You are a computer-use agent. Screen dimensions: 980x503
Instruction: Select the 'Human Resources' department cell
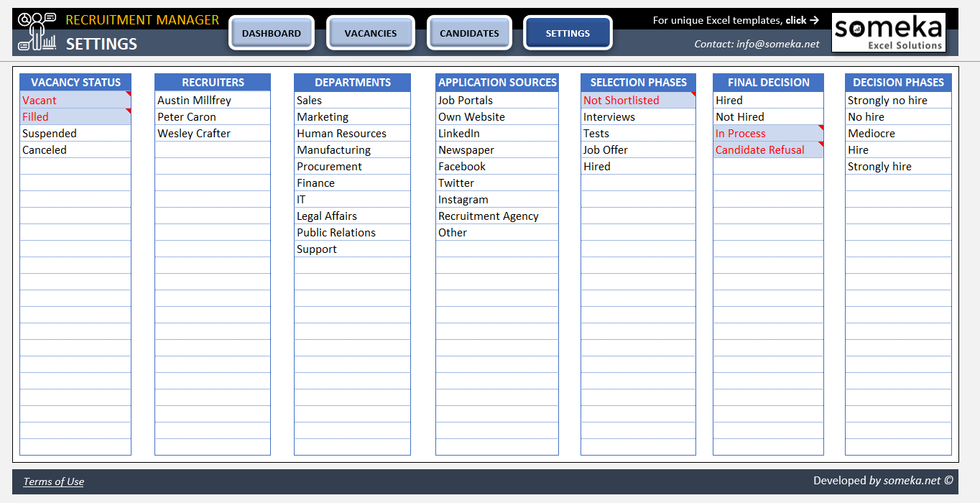coord(352,134)
